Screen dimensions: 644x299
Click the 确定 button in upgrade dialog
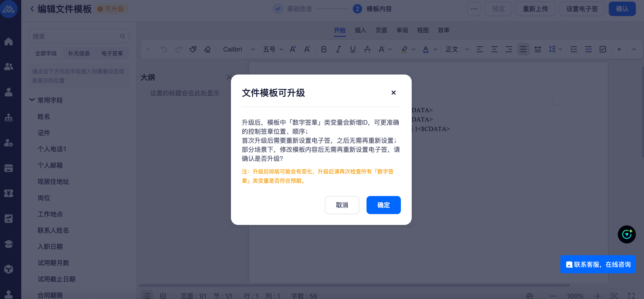point(383,205)
